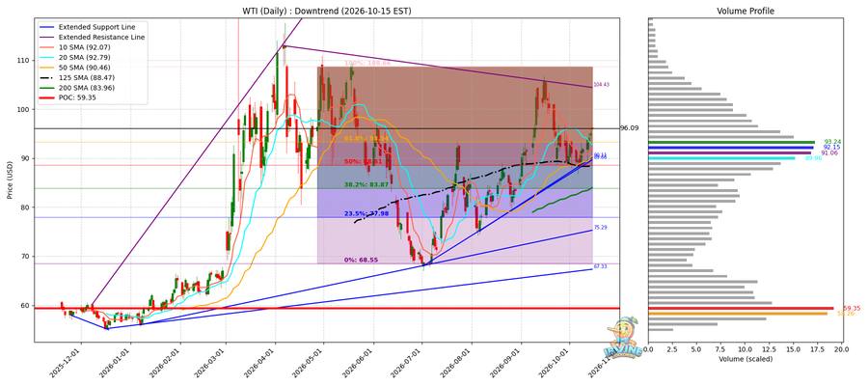Click the 70 price axis tick
The image size is (868, 386).
(26, 257)
